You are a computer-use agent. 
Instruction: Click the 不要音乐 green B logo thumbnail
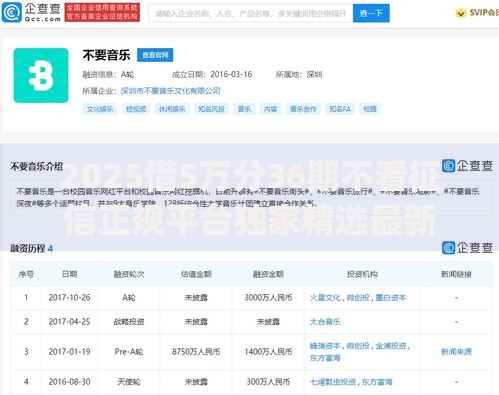41,75
